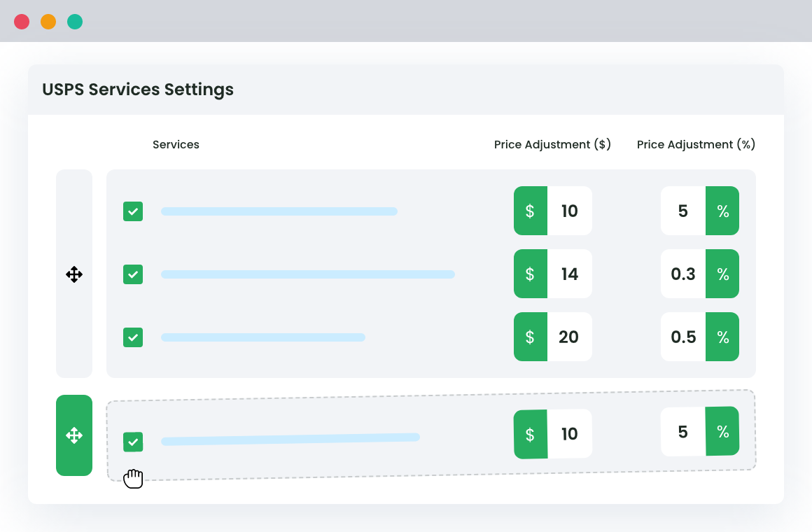
Task: Click the service name bar in the dashed row
Action: 290,440
